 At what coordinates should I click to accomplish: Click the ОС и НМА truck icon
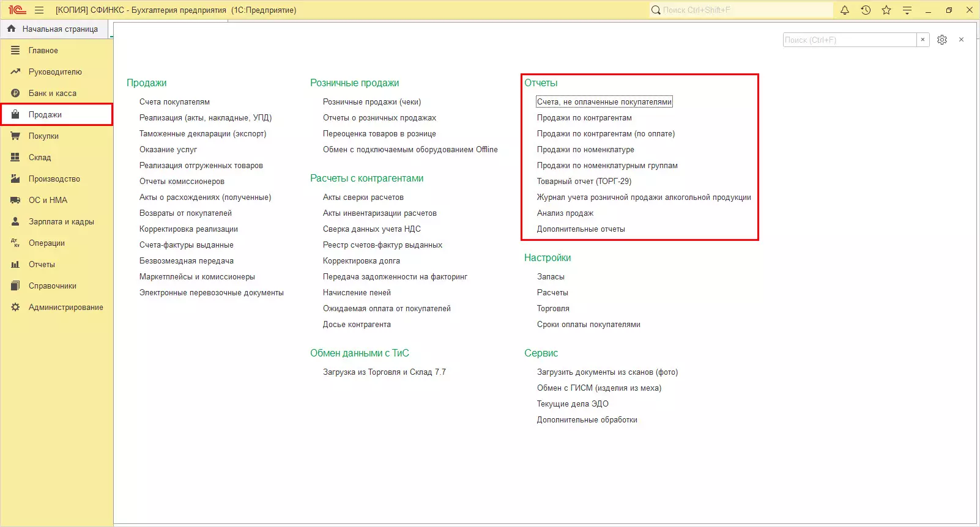[15, 200]
